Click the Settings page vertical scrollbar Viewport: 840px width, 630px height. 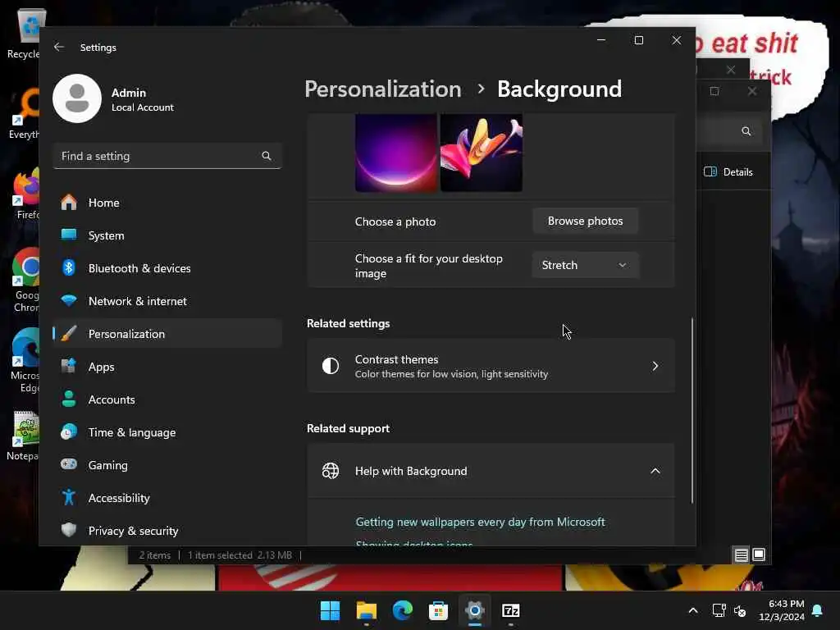[692, 410]
